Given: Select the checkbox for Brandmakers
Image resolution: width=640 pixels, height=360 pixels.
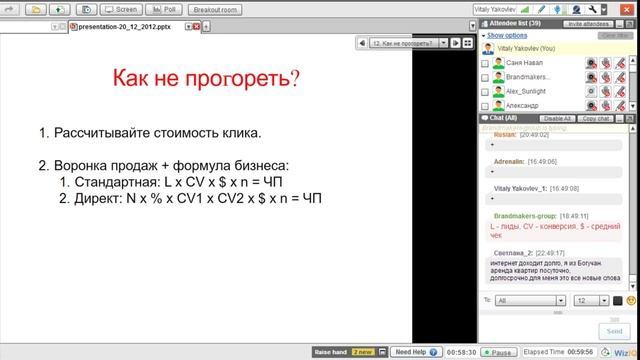Looking at the screenshot, I should pos(484,78).
